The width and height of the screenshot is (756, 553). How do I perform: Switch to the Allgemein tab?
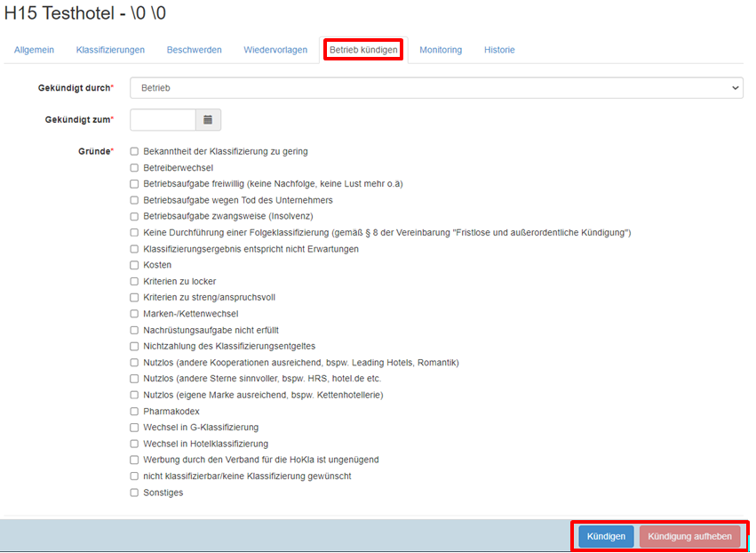[x=34, y=50]
